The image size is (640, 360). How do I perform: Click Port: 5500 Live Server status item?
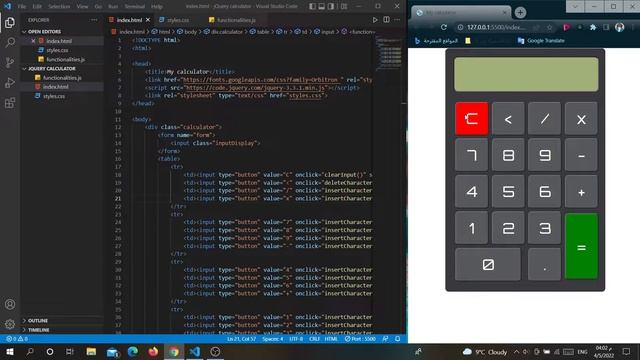click(x=360, y=339)
